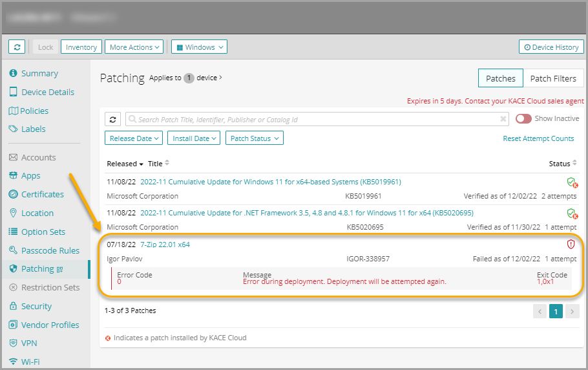The image size is (588, 370).
Task: Click the patch list refresh icon
Action: tap(112, 120)
